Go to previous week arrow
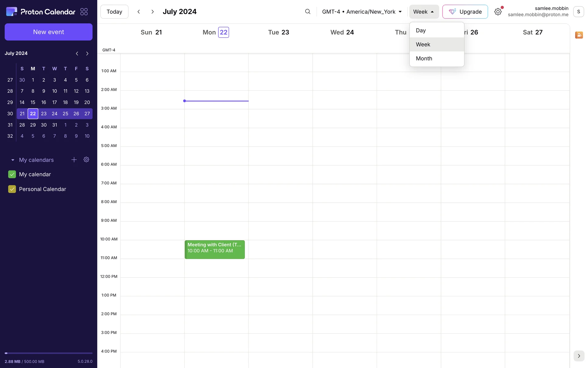The height and width of the screenshot is (368, 588). click(139, 12)
